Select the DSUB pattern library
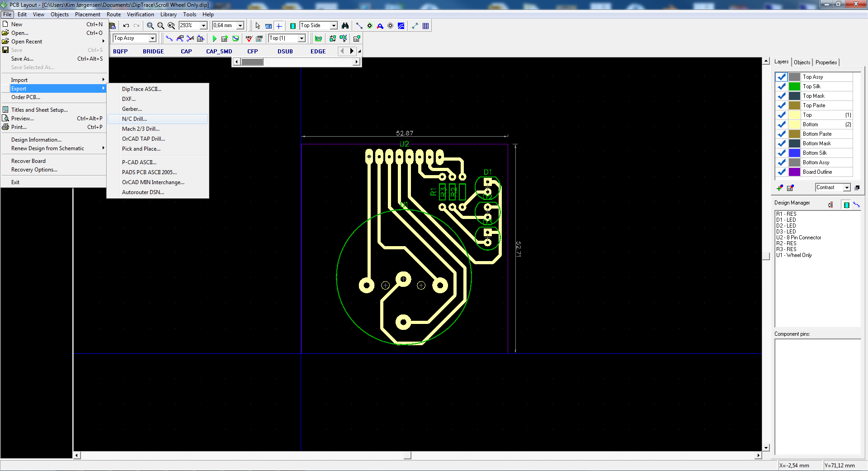Screen dimensions: 868x471 285,52
